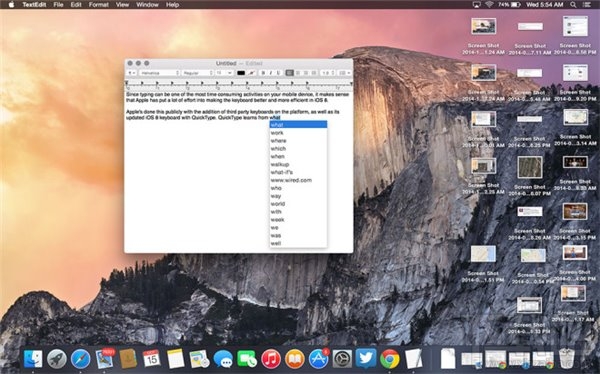Toggle underline formatting in TextEdit toolbar
The height and width of the screenshot is (374, 600).
point(278,73)
